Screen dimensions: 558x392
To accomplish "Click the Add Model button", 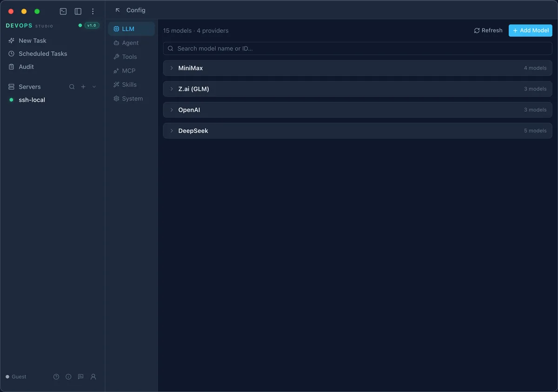I will point(531,30).
